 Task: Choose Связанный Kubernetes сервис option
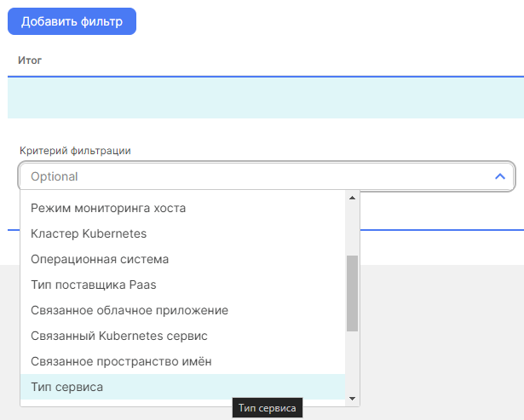tap(182, 336)
